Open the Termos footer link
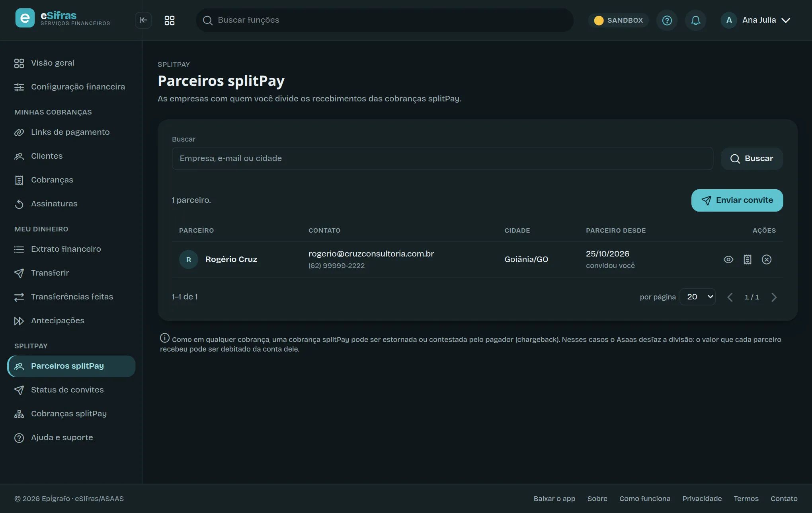 point(746,499)
